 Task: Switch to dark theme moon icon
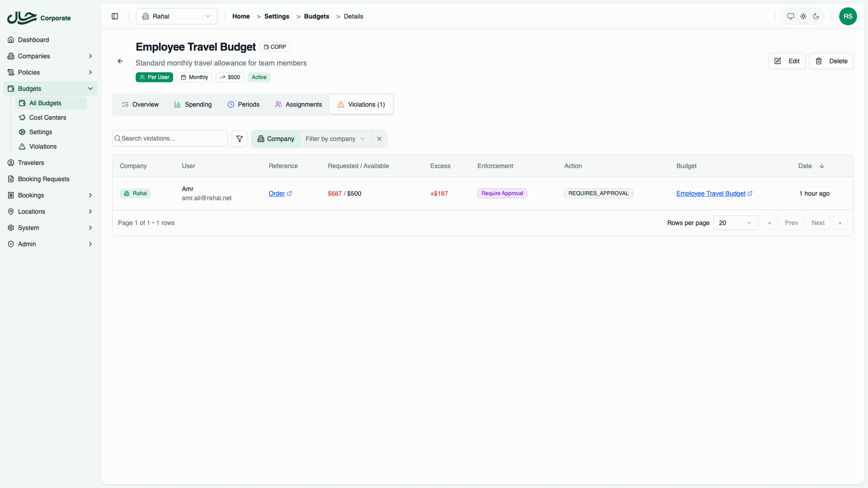pos(816,16)
